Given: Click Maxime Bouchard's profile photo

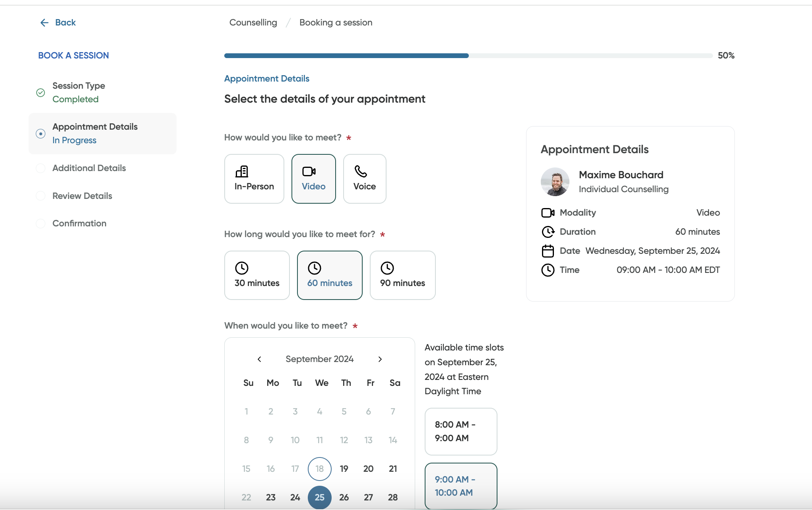Looking at the screenshot, I should (x=555, y=182).
